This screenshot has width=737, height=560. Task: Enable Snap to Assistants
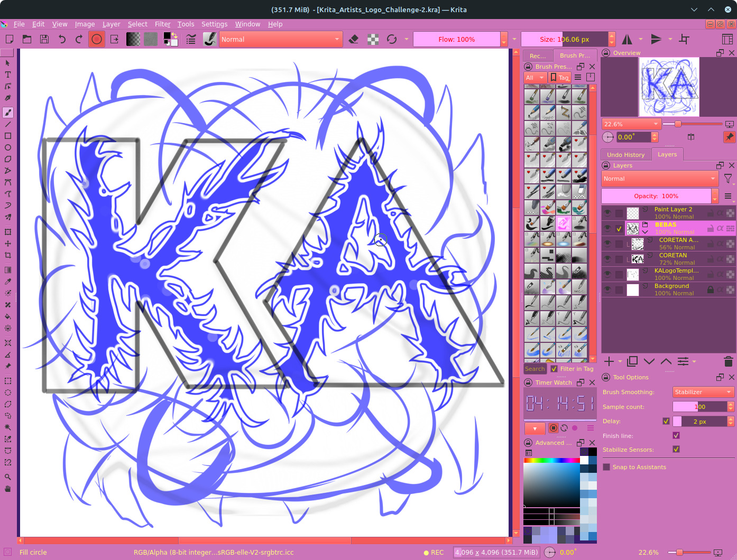[606, 467]
